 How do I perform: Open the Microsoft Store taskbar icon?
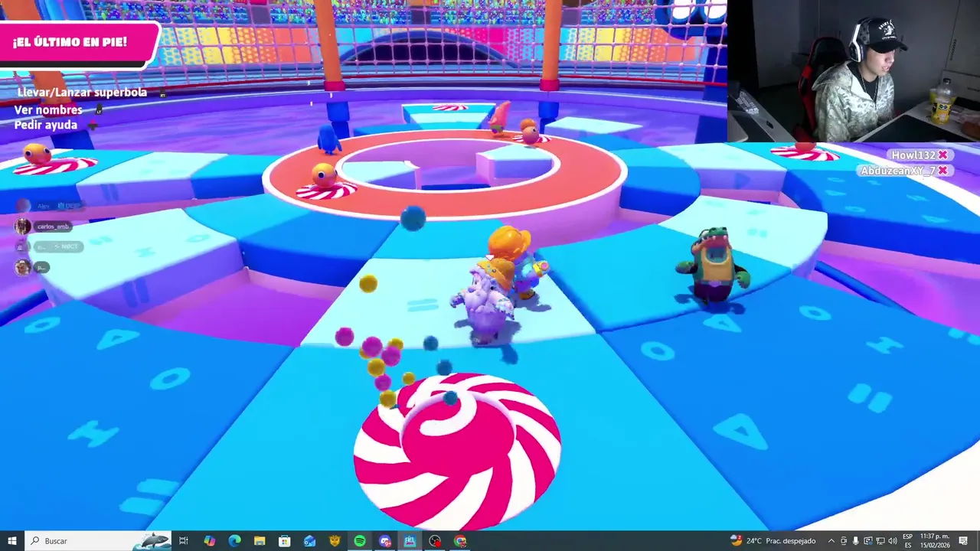tap(284, 541)
